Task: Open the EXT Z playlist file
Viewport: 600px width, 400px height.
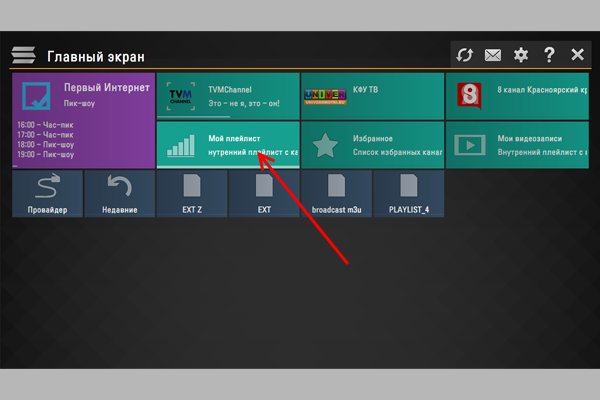Action: tap(191, 193)
